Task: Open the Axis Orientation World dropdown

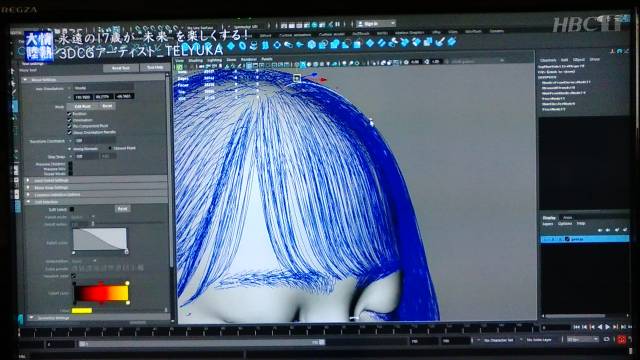Action: coord(103,87)
